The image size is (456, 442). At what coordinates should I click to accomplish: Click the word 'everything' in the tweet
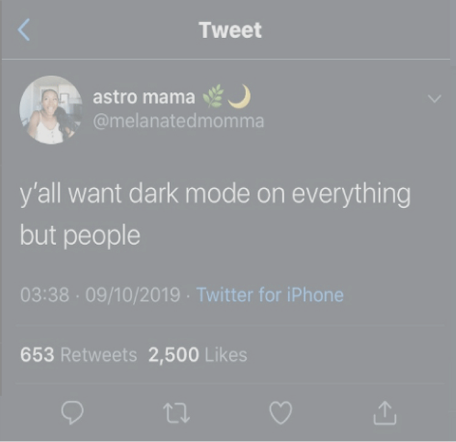[x=351, y=194]
